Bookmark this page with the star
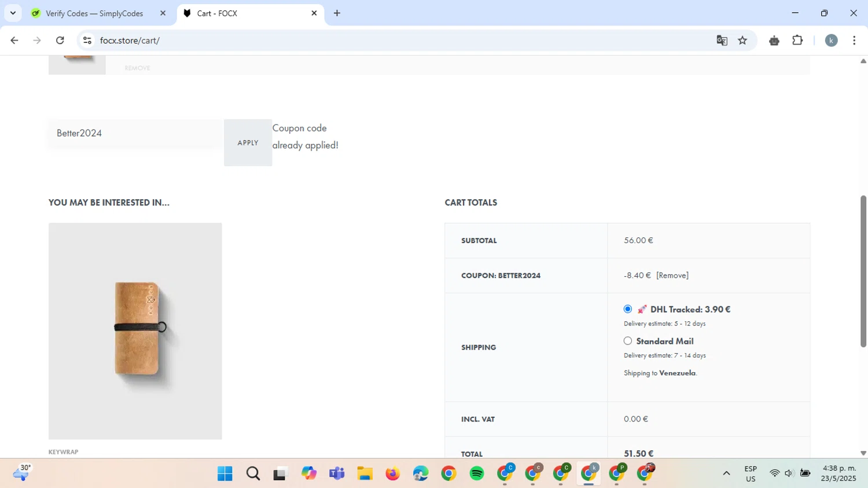The image size is (868, 488). [742, 41]
